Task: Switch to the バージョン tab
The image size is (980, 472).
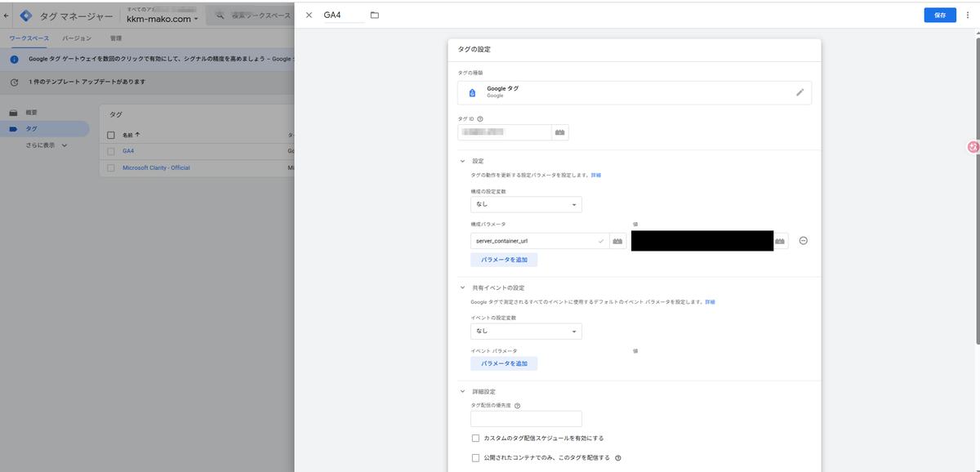Action: click(x=77, y=38)
